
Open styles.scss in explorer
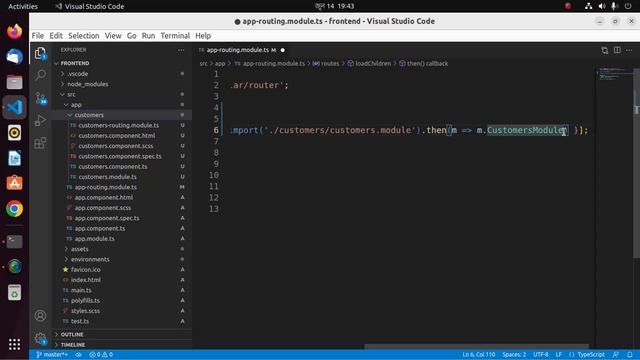tap(85, 311)
